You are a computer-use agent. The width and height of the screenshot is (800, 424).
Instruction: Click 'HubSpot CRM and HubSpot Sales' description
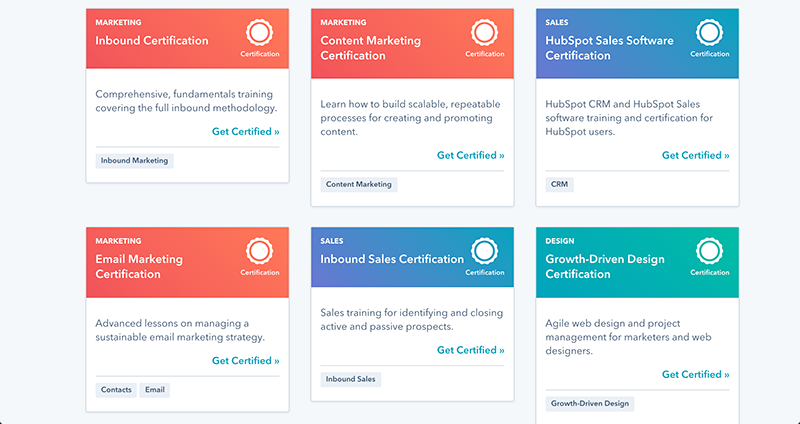[629, 118]
